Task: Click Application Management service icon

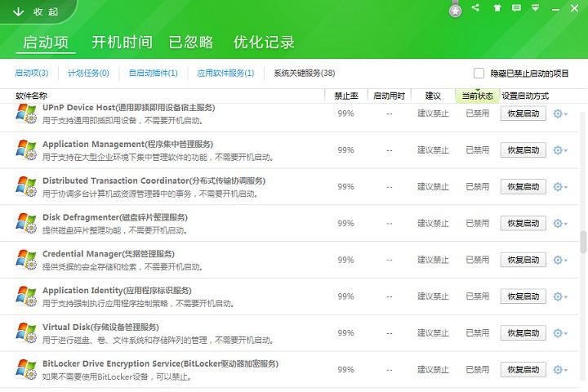Action: click(x=26, y=150)
